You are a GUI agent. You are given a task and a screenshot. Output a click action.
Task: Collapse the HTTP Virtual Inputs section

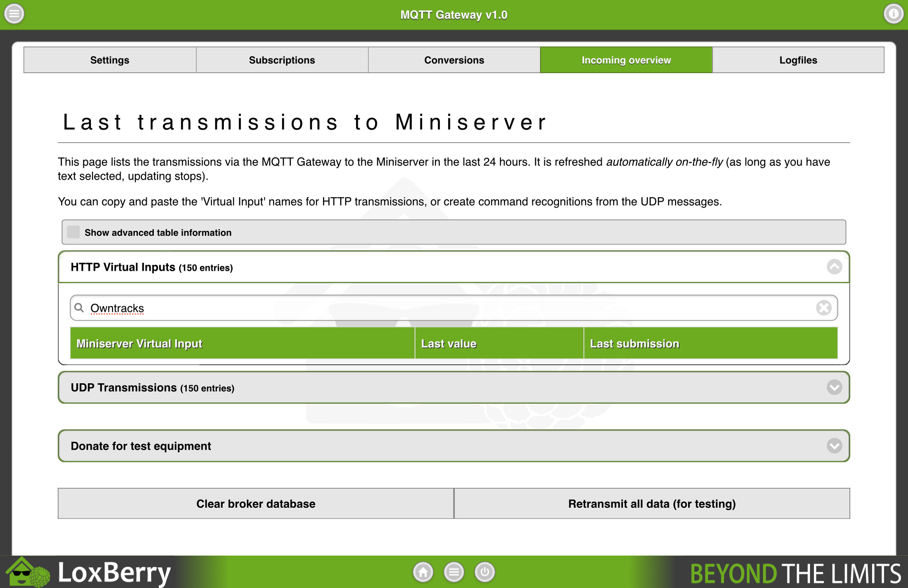834,267
